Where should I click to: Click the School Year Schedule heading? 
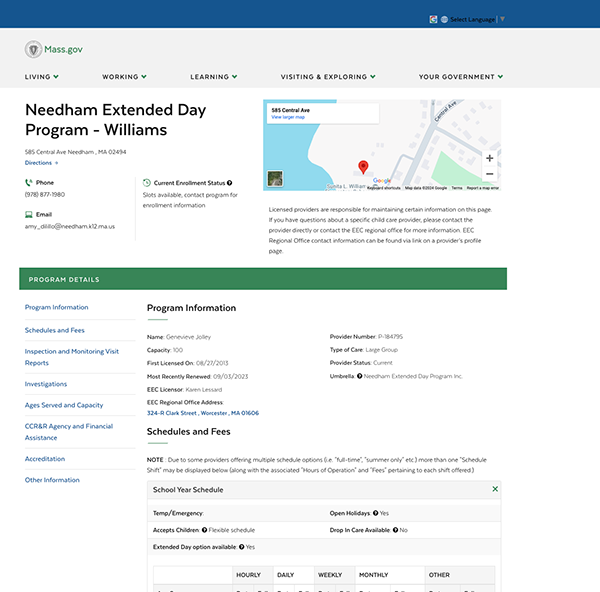point(188,489)
